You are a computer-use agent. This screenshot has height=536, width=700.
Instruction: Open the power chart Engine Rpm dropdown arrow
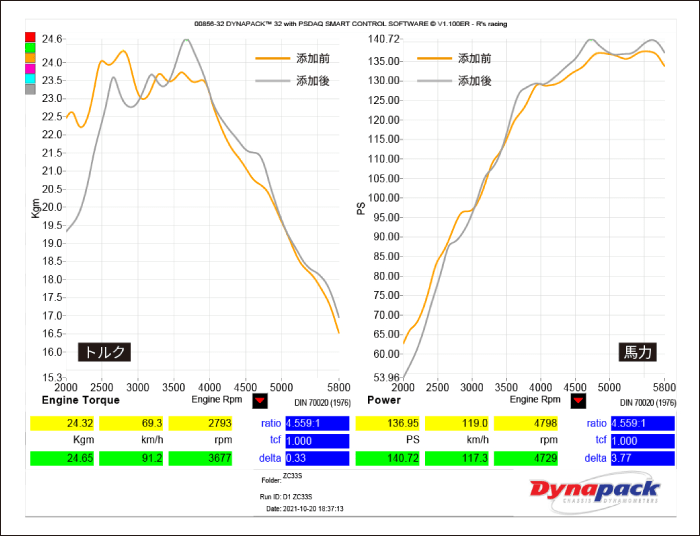[x=577, y=401]
